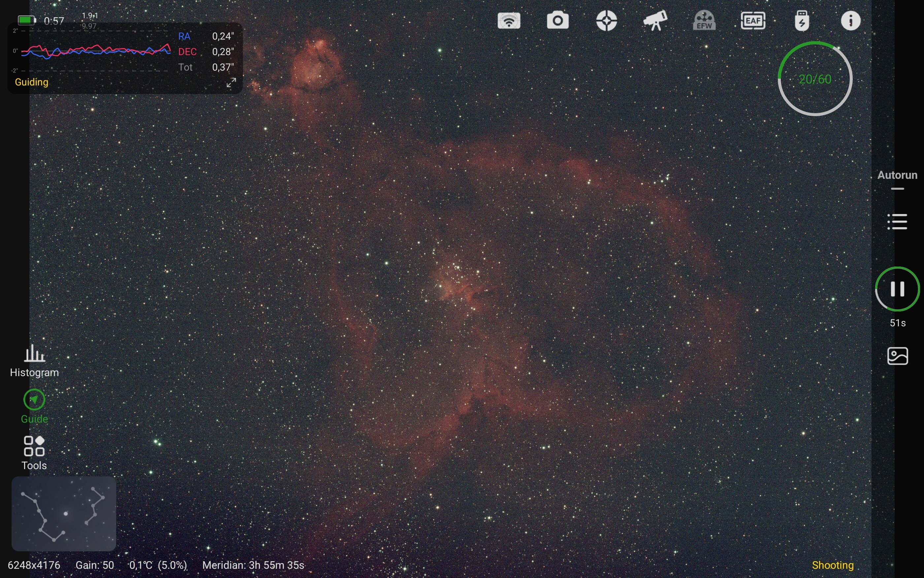Image resolution: width=924 pixels, height=578 pixels.
Task: Open USB storage power icon
Action: [802, 21]
